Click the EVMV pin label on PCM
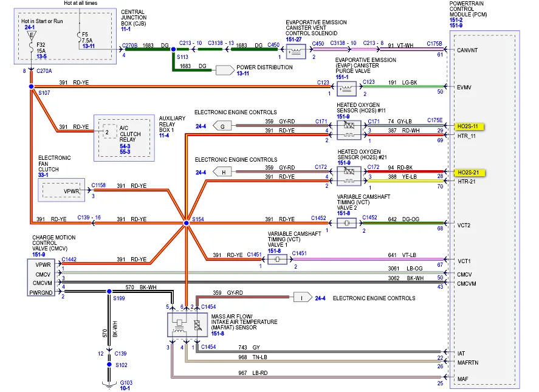The height and width of the screenshot is (392, 539). pos(464,88)
